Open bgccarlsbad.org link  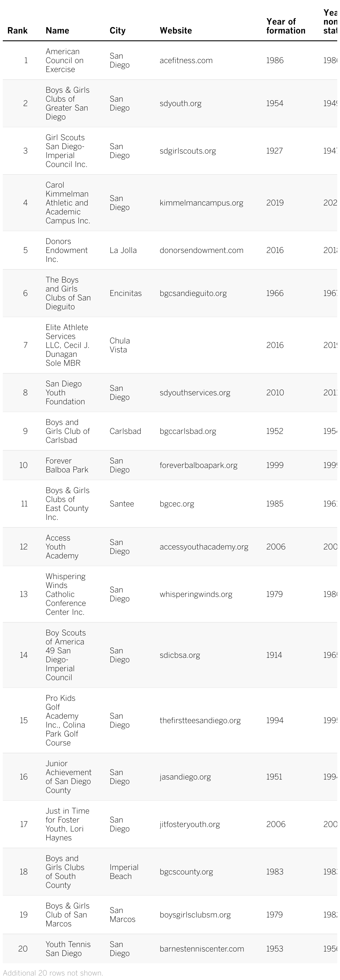pyautogui.click(x=188, y=431)
